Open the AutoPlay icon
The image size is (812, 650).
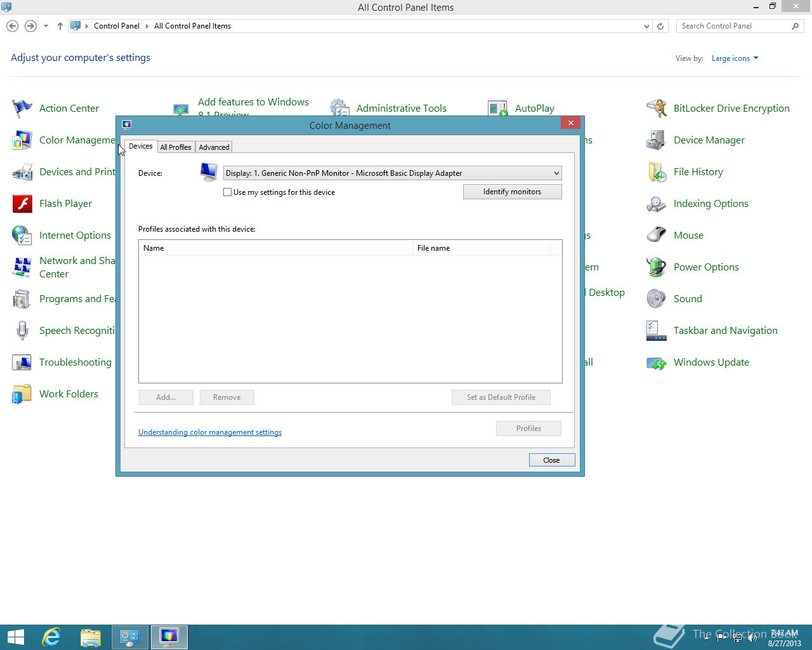[x=498, y=107]
